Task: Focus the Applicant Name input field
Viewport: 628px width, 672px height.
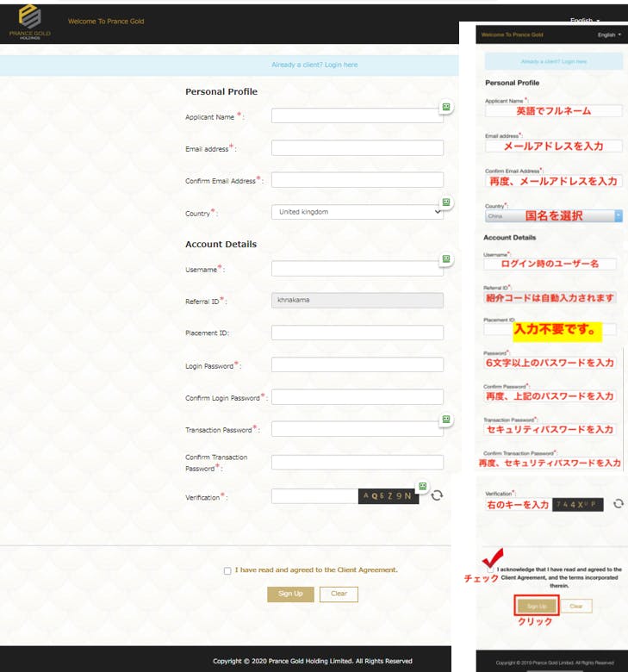Action: coord(358,115)
